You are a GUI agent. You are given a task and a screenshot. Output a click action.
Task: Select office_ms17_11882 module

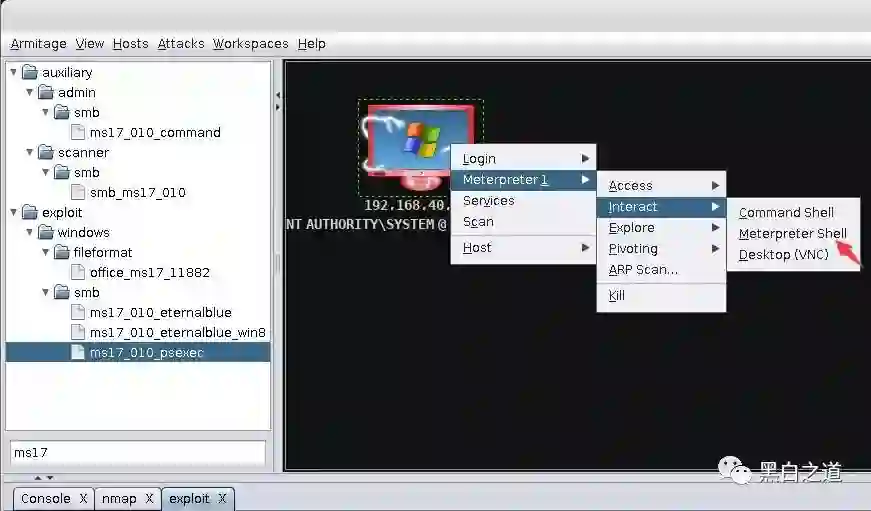click(x=150, y=272)
